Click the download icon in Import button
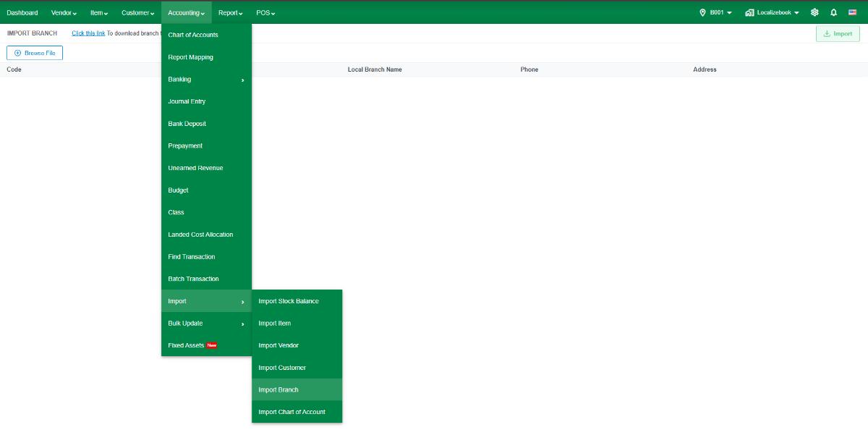This screenshot has width=868, height=430. coord(827,33)
